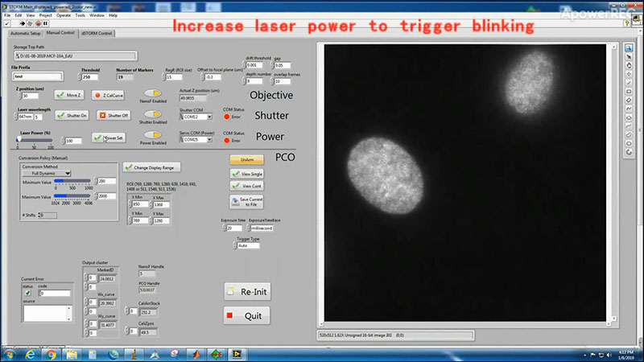Click the Shutter On button

coord(72,115)
